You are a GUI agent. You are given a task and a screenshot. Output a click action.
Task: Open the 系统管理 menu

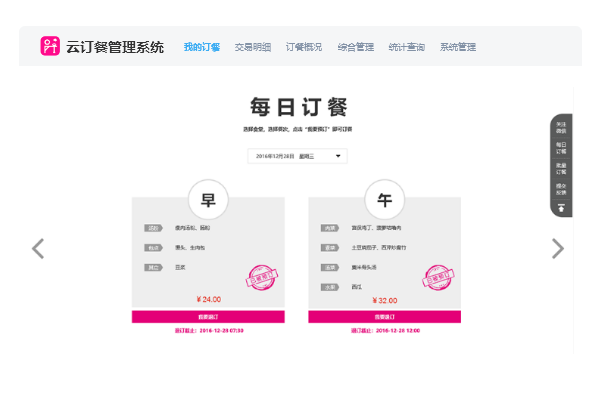pos(457,47)
